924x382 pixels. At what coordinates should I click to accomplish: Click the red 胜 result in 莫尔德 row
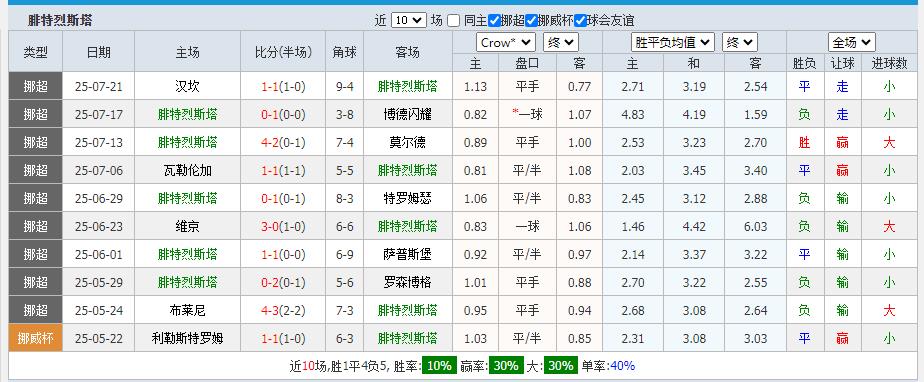pos(804,142)
